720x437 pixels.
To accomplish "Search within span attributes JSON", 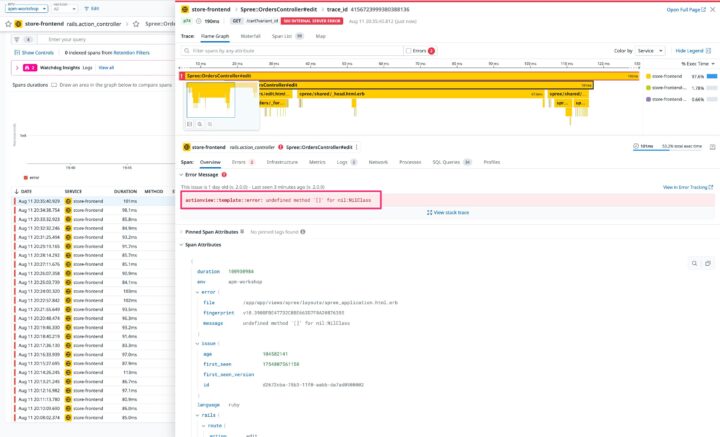I will coord(694,263).
